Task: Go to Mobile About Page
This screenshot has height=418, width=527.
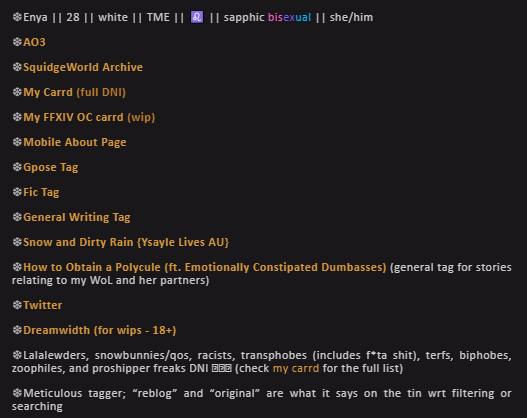Action: (75, 142)
